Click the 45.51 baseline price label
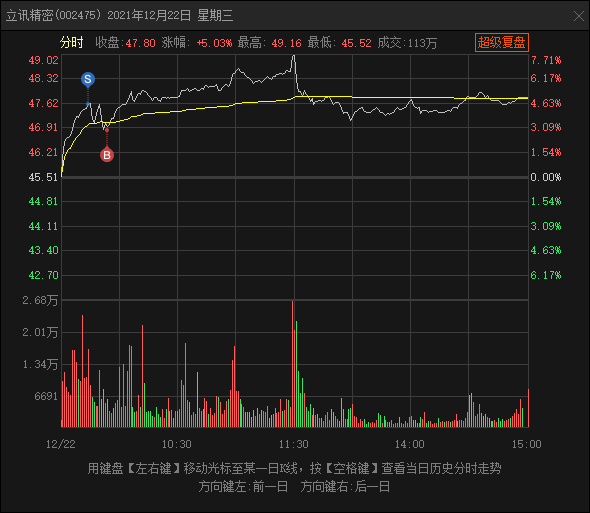The height and width of the screenshot is (513, 590). tap(44, 177)
